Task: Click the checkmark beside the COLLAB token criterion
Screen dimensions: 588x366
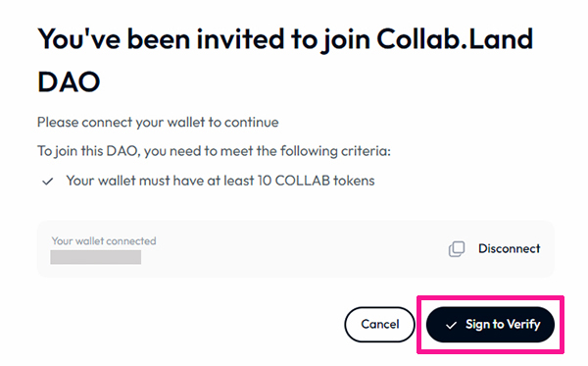Action: (x=48, y=182)
